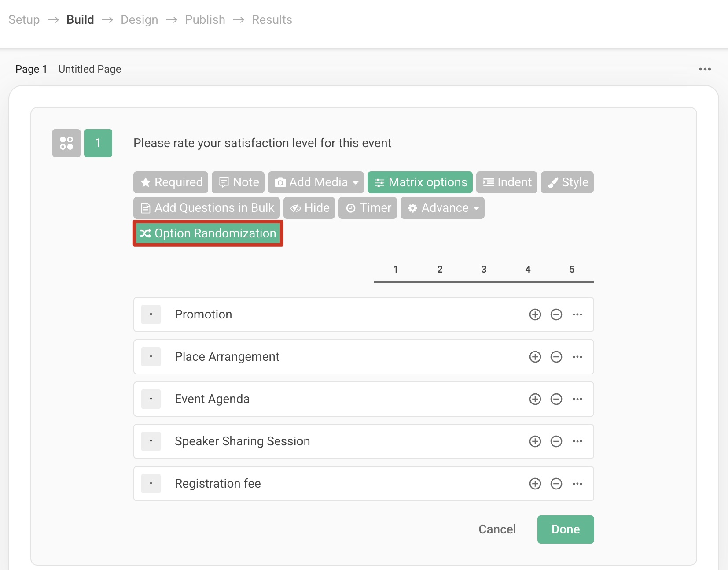Screen dimensions: 728x570
Task: Open options for Speaker Sharing Session row
Action: 577,441
